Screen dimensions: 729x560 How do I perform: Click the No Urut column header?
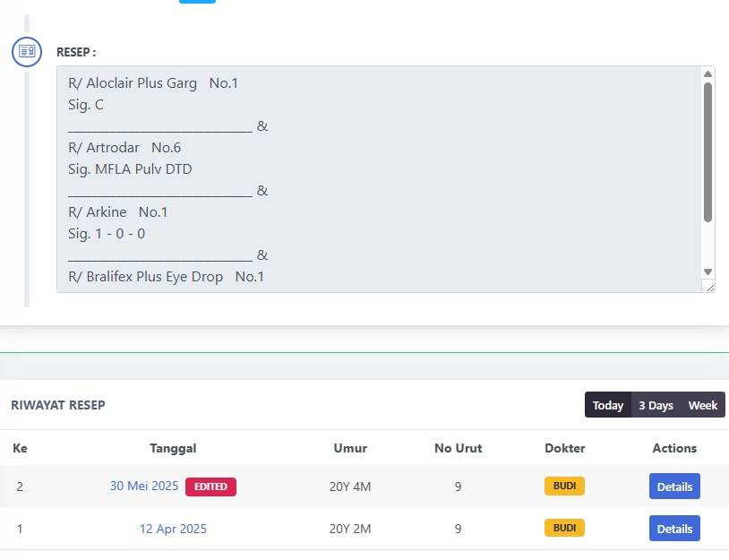(458, 448)
